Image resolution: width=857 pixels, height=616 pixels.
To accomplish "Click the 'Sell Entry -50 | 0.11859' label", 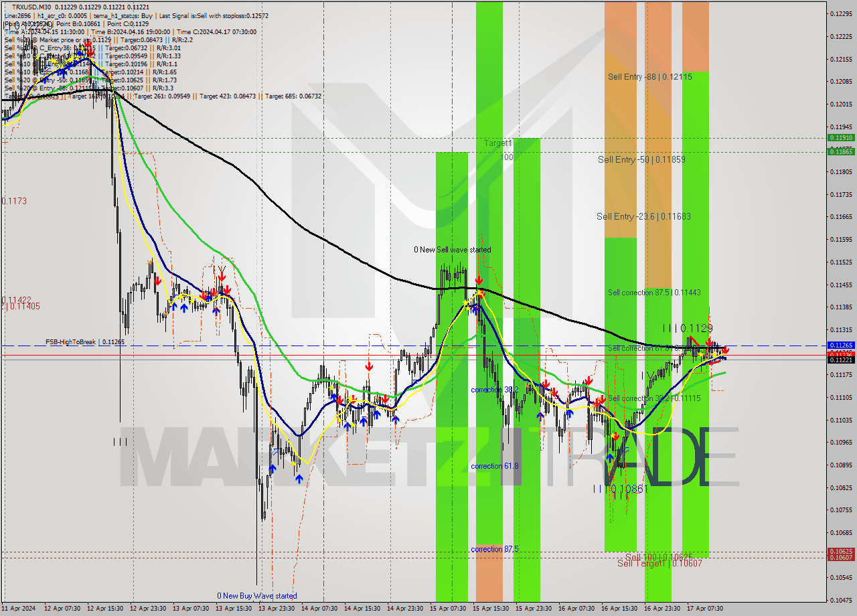I will pyautogui.click(x=641, y=159).
